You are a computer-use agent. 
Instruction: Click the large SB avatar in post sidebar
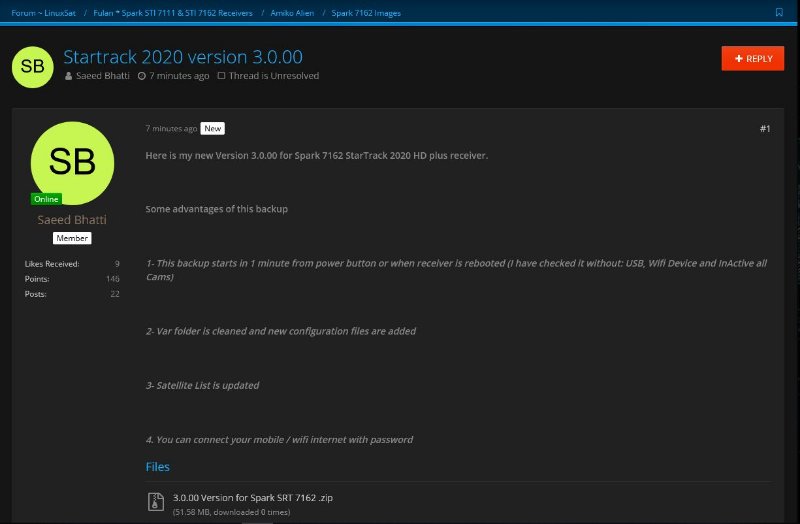72,161
